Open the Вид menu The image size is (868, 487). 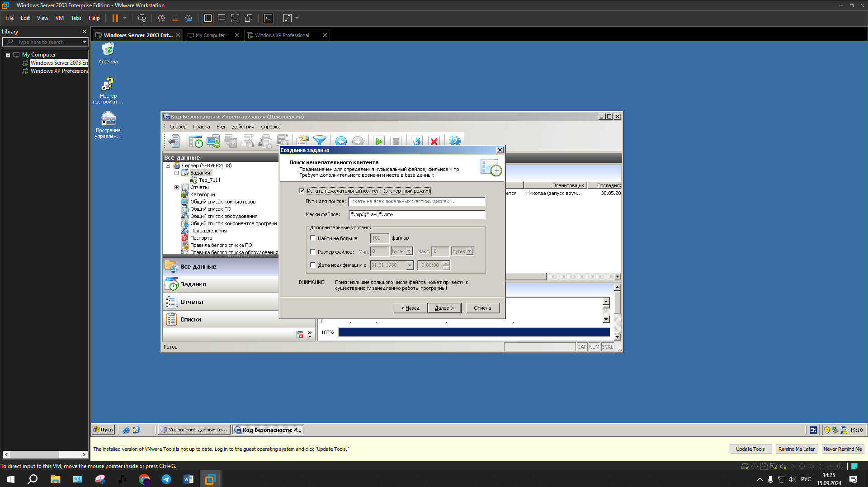(221, 127)
